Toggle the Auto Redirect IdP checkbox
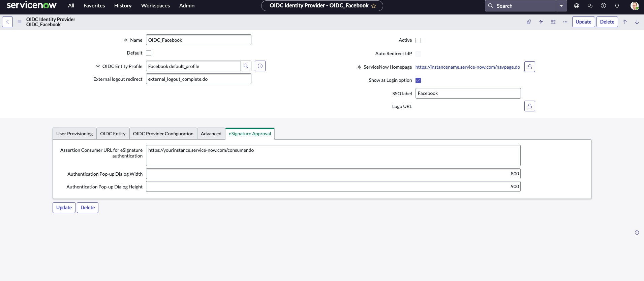This screenshot has height=281, width=644. pos(418,54)
